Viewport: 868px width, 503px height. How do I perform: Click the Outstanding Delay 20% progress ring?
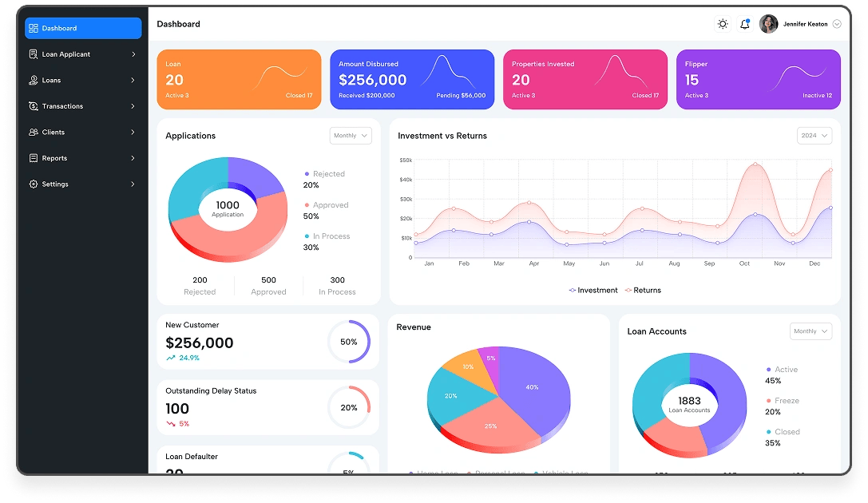click(x=349, y=407)
